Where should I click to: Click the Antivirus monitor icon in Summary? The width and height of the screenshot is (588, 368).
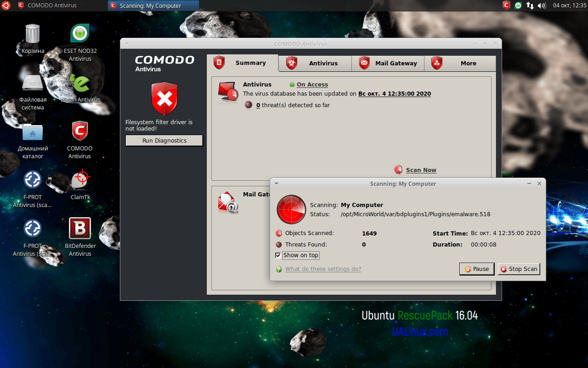(x=228, y=92)
